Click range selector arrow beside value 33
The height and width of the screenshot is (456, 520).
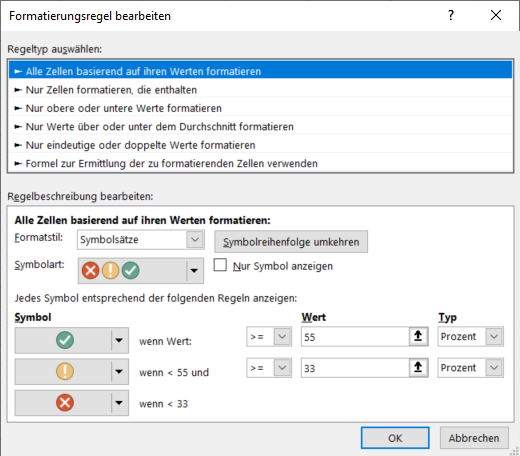click(x=418, y=367)
